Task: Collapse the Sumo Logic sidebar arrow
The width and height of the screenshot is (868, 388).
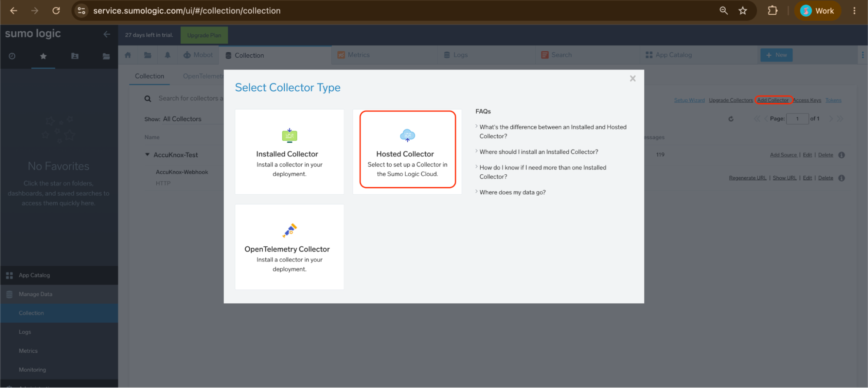Action: [107, 34]
